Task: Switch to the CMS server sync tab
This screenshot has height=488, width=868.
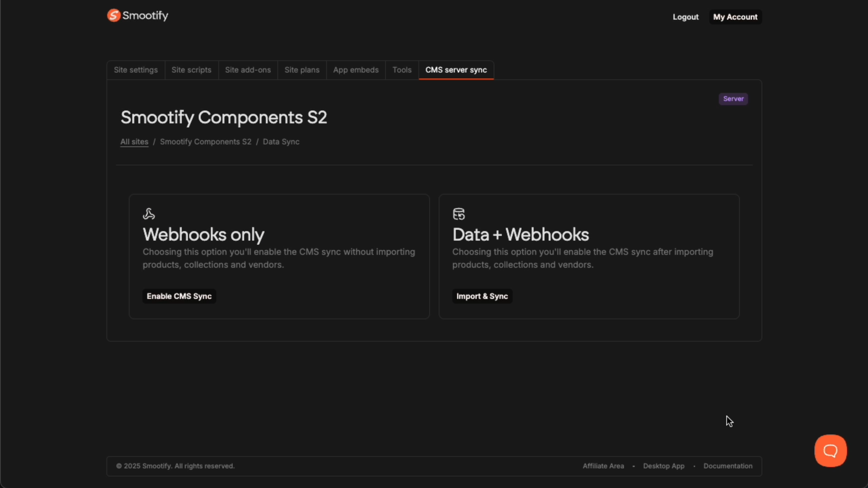Action: coord(456,70)
